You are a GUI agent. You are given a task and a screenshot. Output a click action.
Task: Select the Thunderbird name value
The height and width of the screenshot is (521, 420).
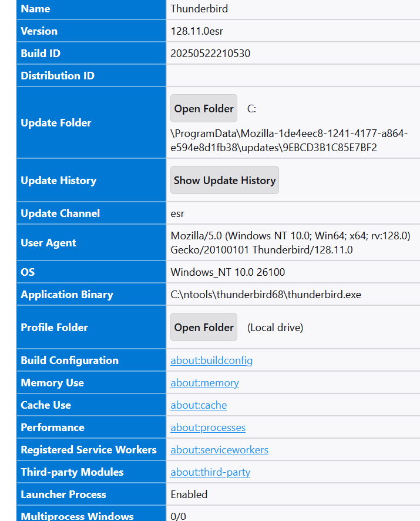coord(199,9)
